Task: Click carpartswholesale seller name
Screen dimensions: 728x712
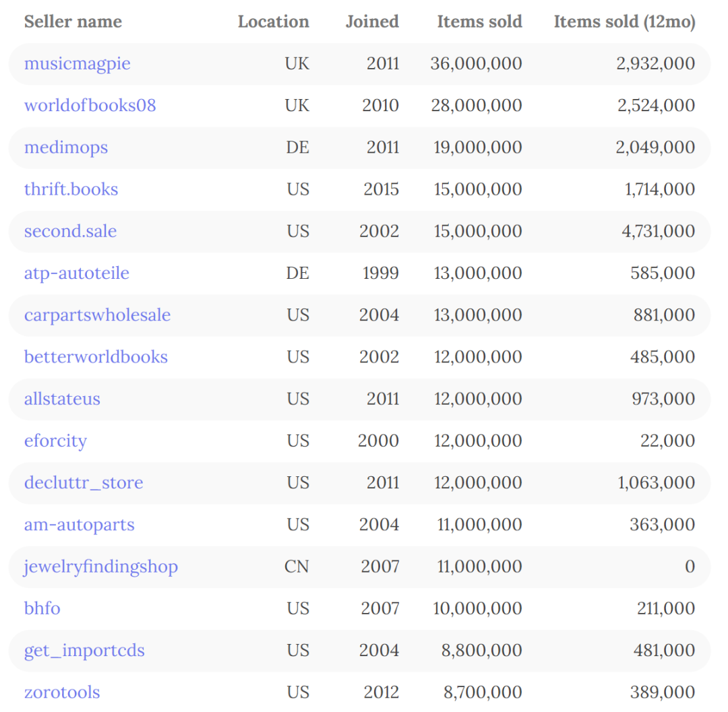Action: pyautogui.click(x=97, y=315)
